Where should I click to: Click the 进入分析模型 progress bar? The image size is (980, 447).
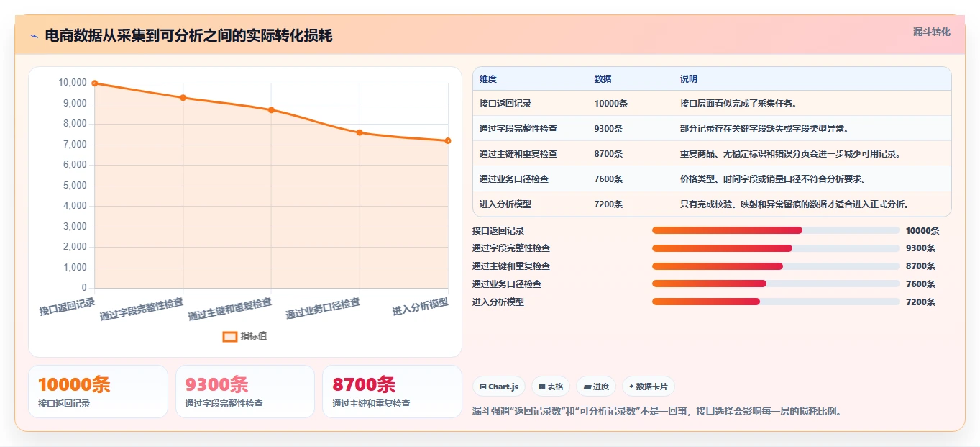coord(776,302)
